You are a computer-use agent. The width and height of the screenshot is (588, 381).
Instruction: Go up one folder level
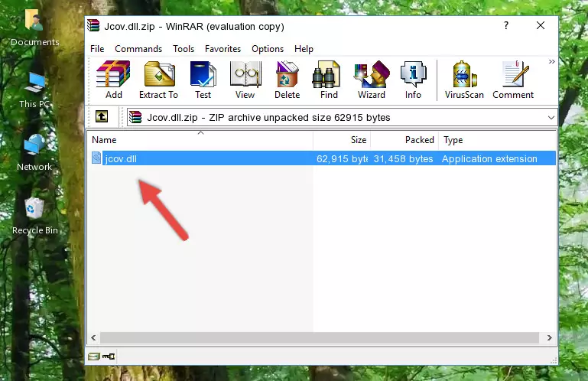[x=102, y=117]
